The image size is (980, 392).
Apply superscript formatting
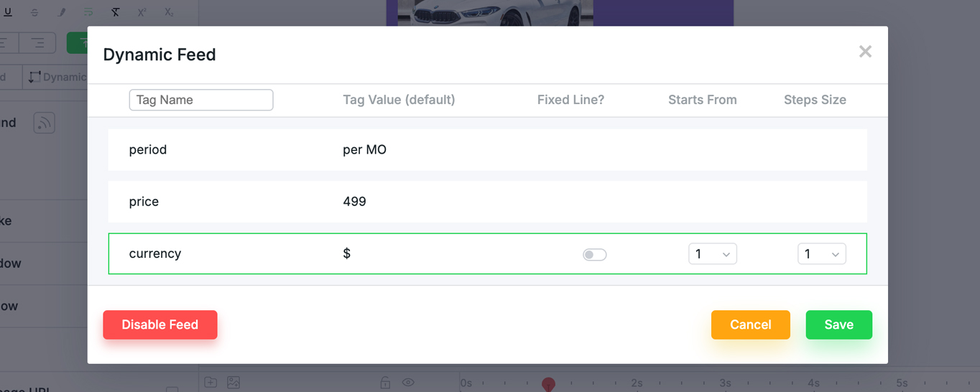pos(142,12)
